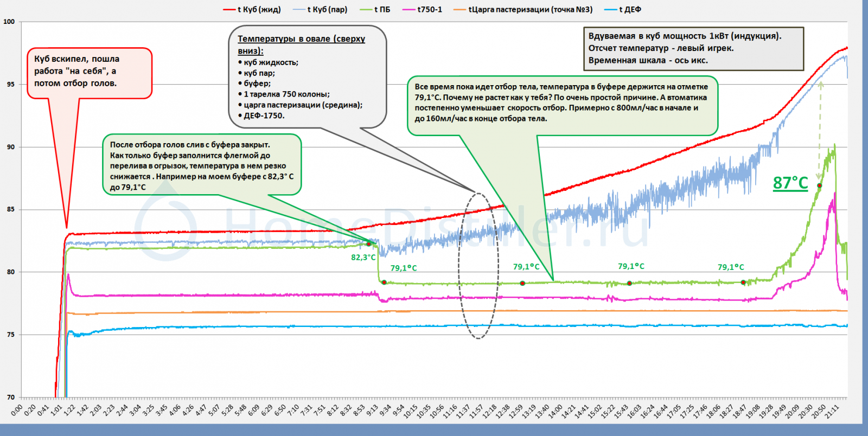This screenshot has height=436, width=868.
Task: Click the 'ДЕФ-1750.' bullet line
Action: 261,116
